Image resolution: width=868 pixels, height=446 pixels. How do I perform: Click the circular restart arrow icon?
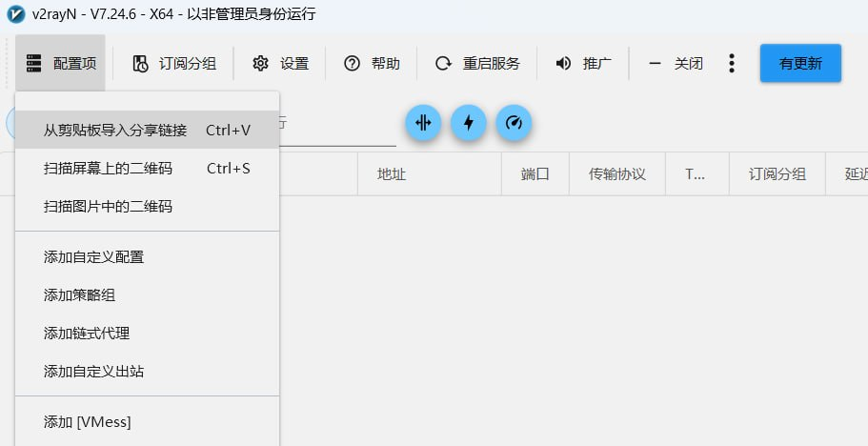(x=443, y=63)
